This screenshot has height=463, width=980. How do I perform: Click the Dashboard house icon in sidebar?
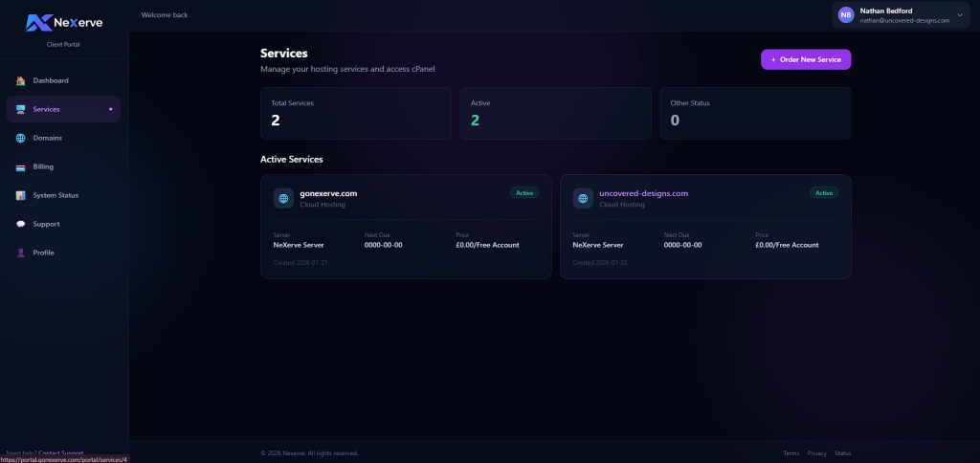click(x=21, y=80)
